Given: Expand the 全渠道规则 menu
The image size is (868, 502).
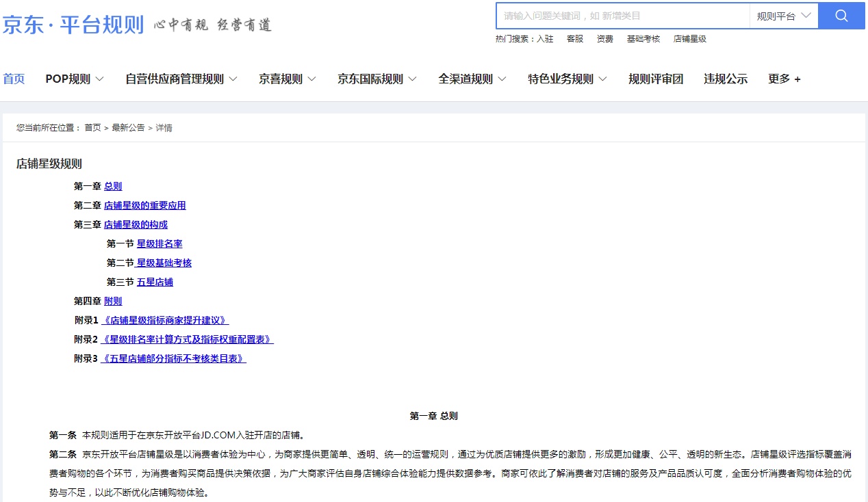Looking at the screenshot, I should tap(472, 79).
